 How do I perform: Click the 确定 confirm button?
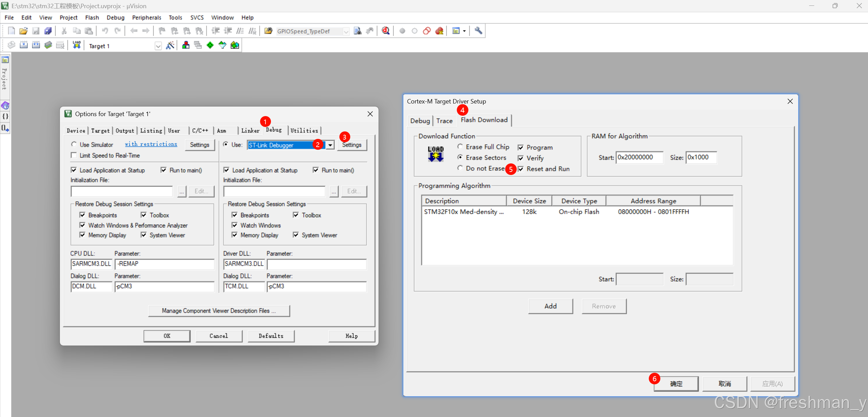point(676,384)
